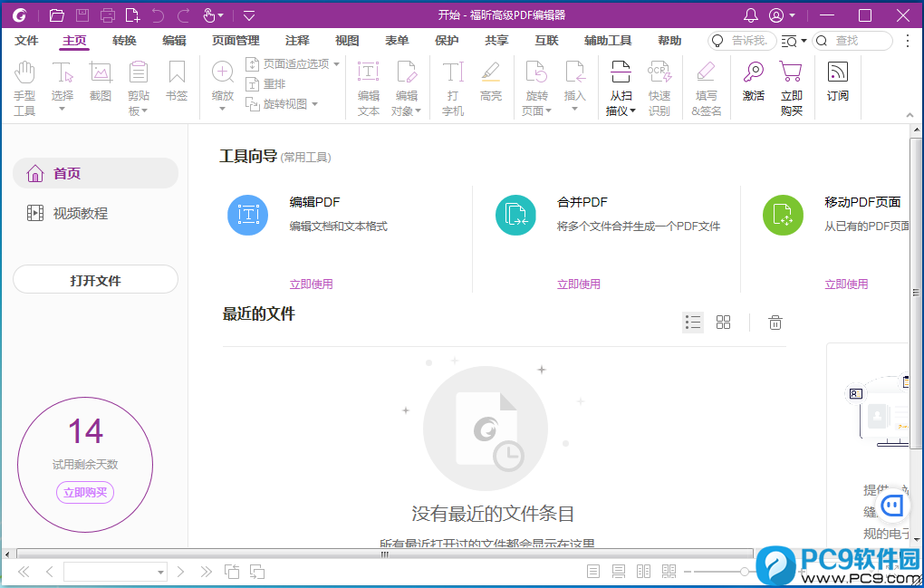Open the File (文件) menu
Image resolution: width=924 pixels, height=588 pixels.
26,40
